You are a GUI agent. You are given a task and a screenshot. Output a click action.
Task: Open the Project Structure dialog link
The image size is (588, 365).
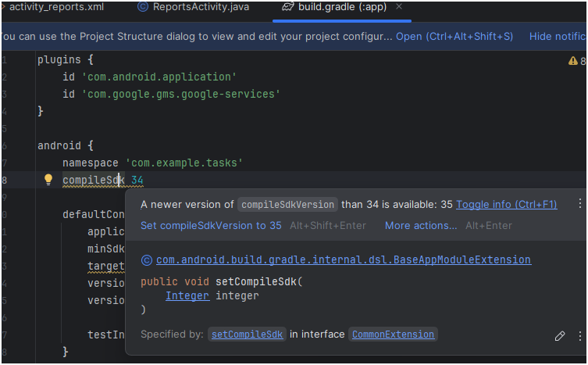[x=454, y=37]
